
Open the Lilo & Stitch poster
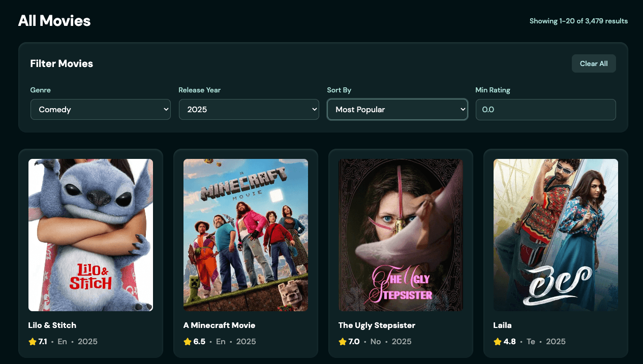coord(90,235)
